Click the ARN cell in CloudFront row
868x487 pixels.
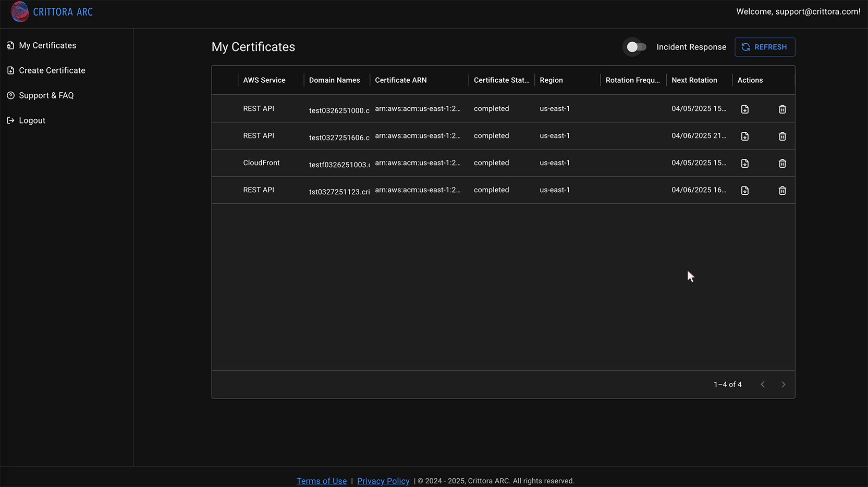pos(418,163)
